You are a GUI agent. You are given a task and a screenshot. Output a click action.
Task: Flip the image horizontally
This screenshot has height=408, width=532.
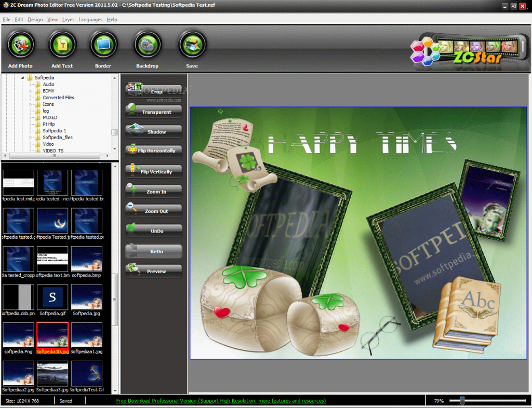[154, 151]
